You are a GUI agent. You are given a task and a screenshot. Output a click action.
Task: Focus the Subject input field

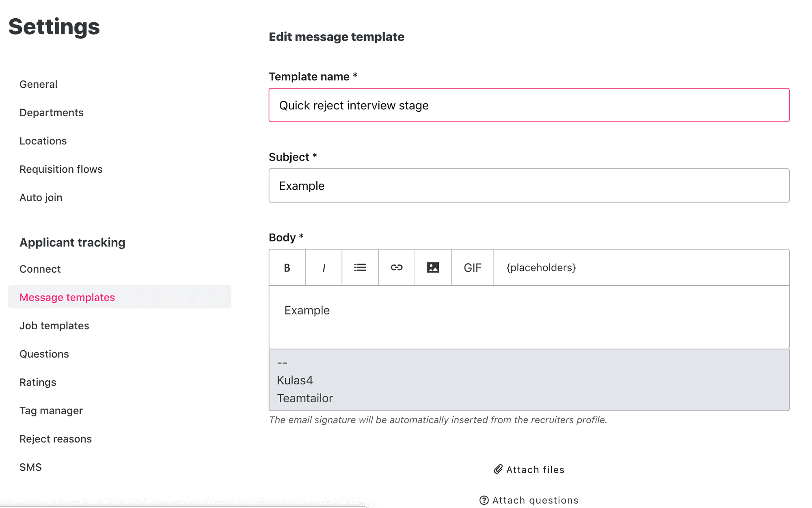(x=529, y=185)
